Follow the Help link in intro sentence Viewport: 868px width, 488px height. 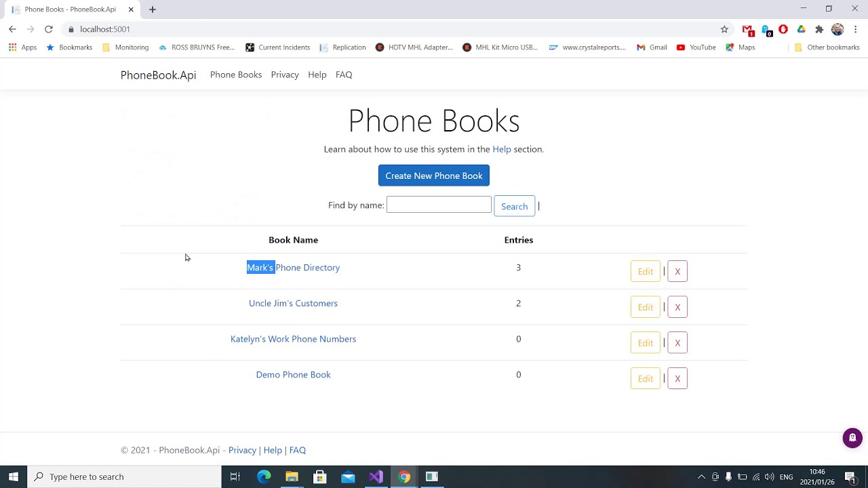(x=502, y=149)
